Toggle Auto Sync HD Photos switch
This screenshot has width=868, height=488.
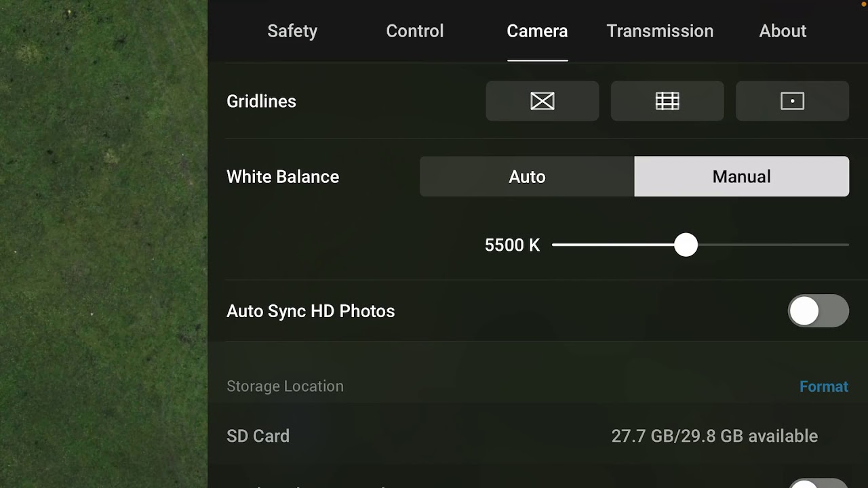818,311
